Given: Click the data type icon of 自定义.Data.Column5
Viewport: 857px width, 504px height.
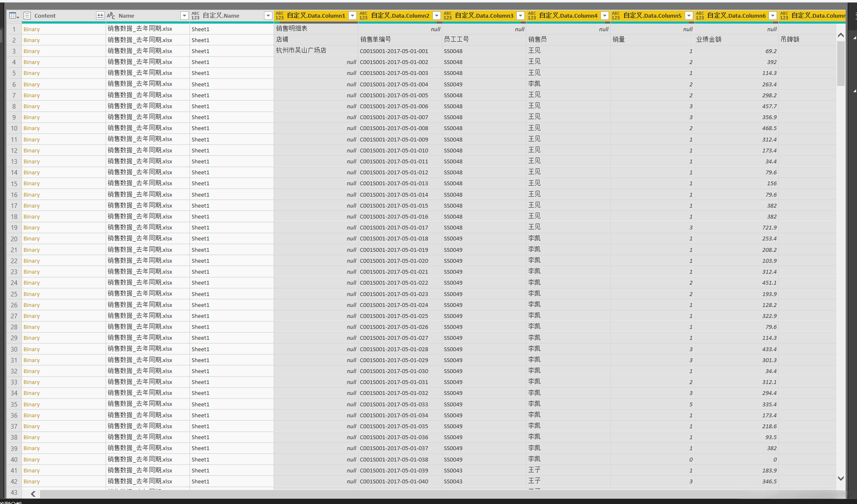Looking at the screenshot, I should [616, 16].
